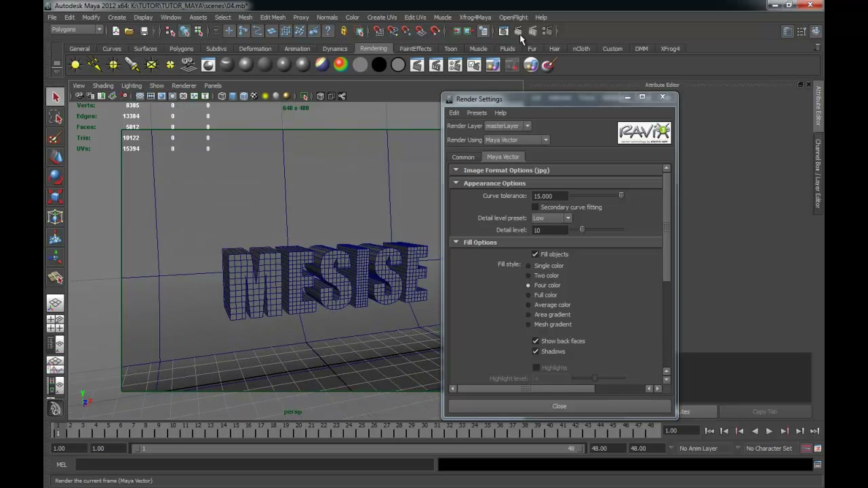The width and height of the screenshot is (868, 488).
Task: Open the No Character Set dropdown
Action: pos(771,449)
